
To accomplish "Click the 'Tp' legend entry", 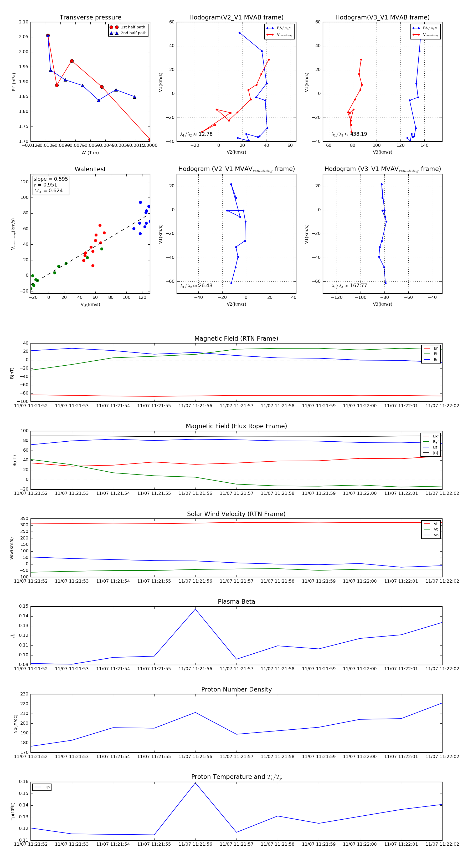I will (42, 787).
